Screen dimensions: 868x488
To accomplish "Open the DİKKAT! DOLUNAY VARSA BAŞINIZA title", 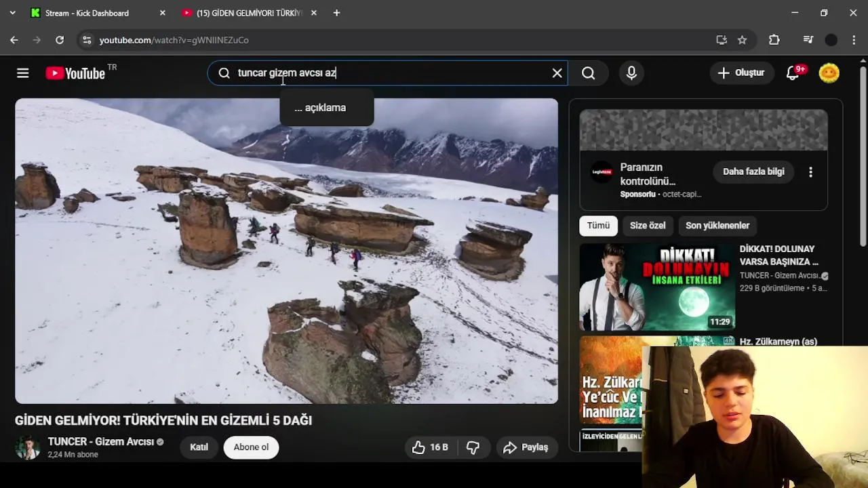I will click(x=779, y=256).
